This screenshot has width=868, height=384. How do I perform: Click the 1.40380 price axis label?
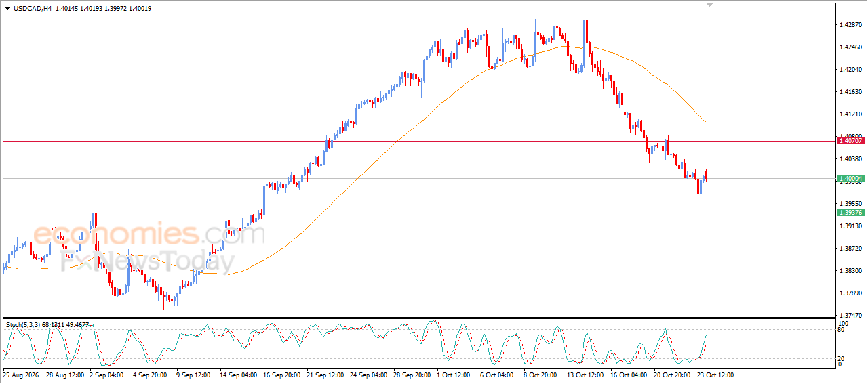[x=850, y=159]
